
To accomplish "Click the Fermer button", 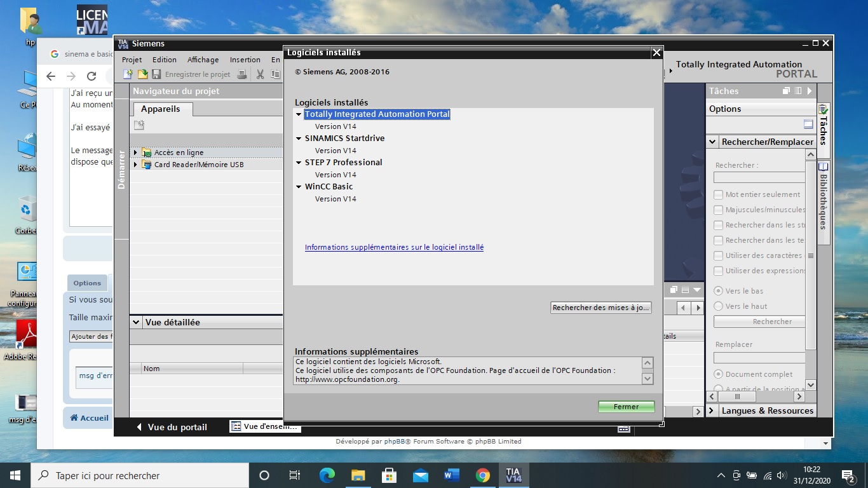I will [626, 407].
